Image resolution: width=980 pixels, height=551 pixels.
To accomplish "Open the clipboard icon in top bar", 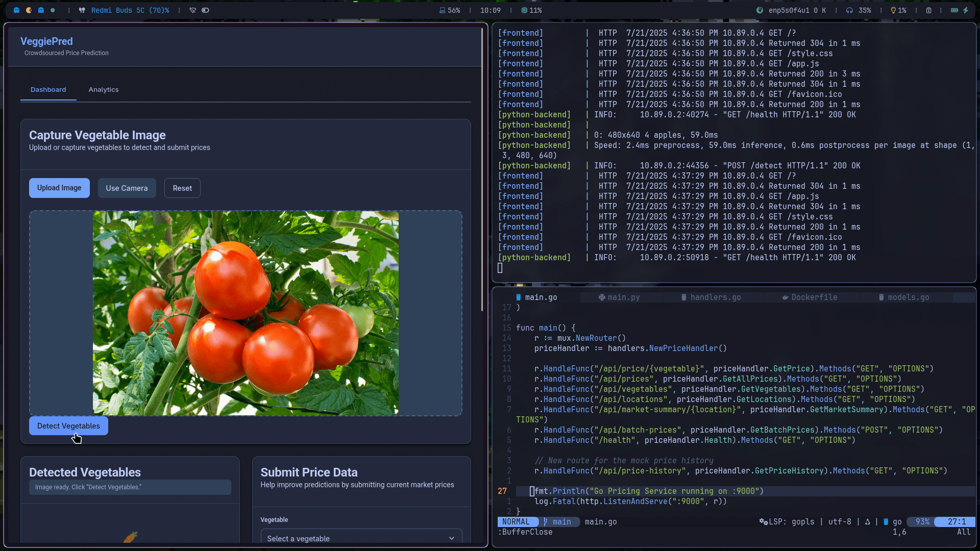I will tap(928, 10).
